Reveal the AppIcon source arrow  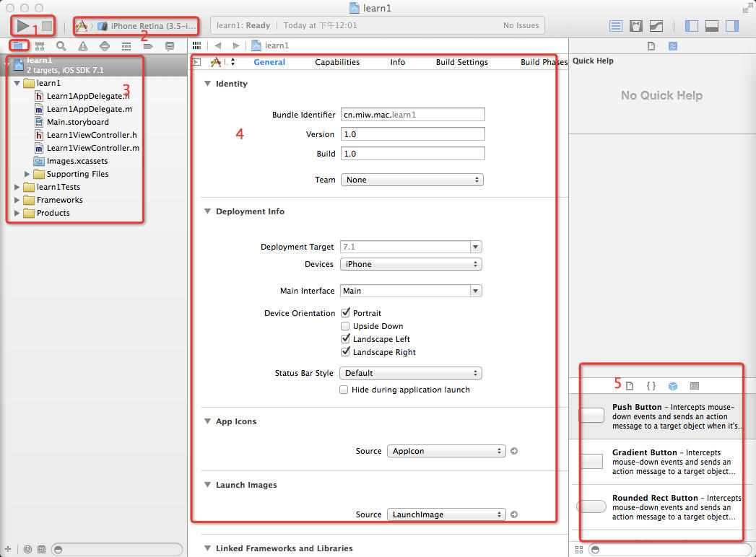click(x=514, y=451)
